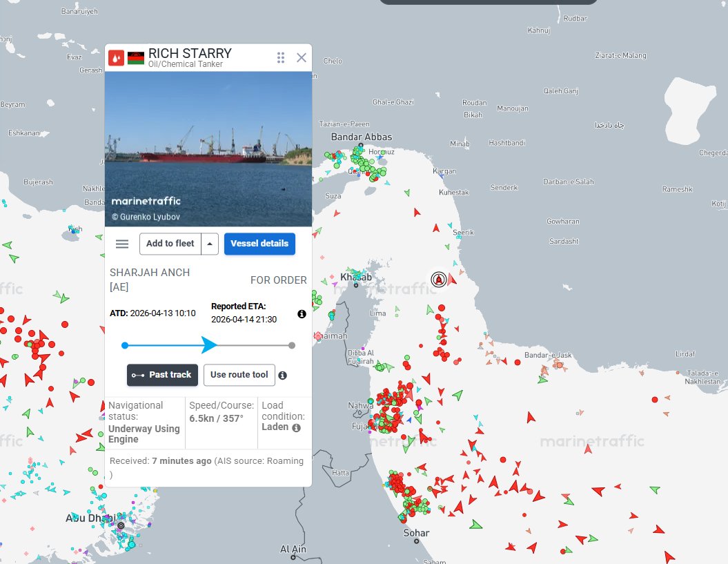728x564 pixels.
Task: Open the grid dots menu in the vessel popup
Action: (281, 57)
